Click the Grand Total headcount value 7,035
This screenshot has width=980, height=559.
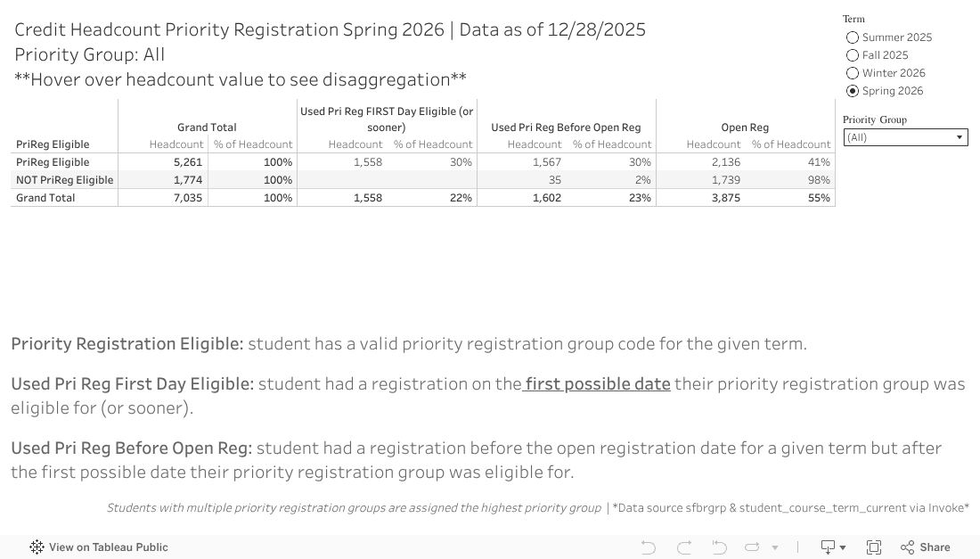point(187,198)
